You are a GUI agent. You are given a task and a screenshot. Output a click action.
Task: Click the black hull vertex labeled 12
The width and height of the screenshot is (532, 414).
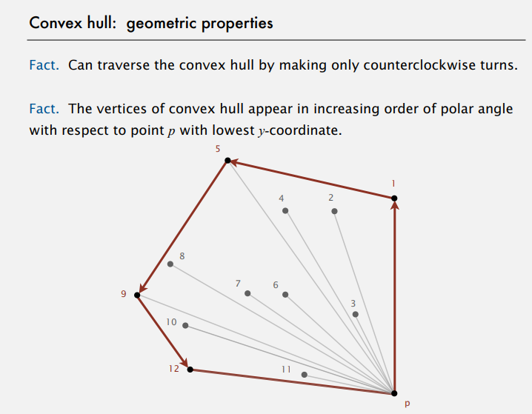click(x=190, y=369)
